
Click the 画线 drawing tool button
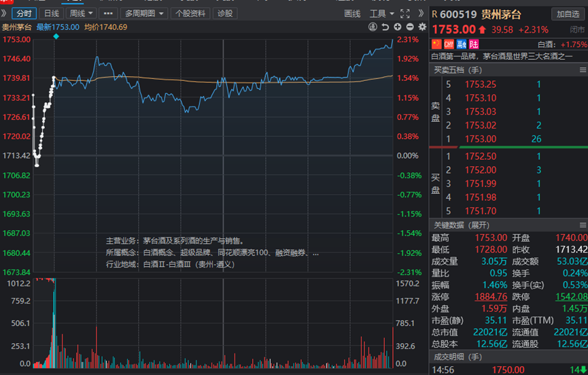pyautogui.click(x=352, y=13)
